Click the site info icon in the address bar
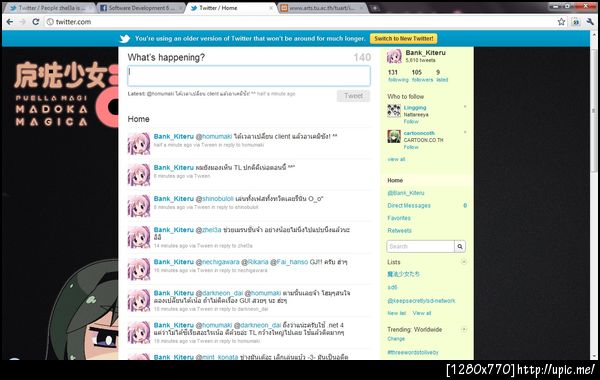600x380 pixels. pyautogui.click(x=50, y=22)
